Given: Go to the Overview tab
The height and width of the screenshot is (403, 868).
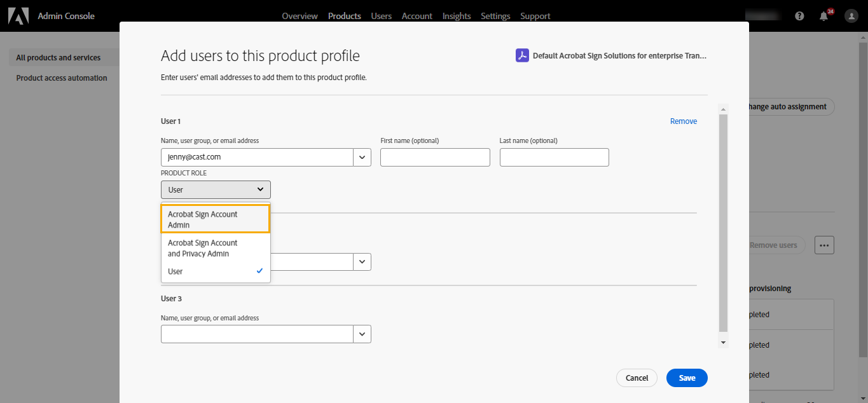Looking at the screenshot, I should point(300,16).
